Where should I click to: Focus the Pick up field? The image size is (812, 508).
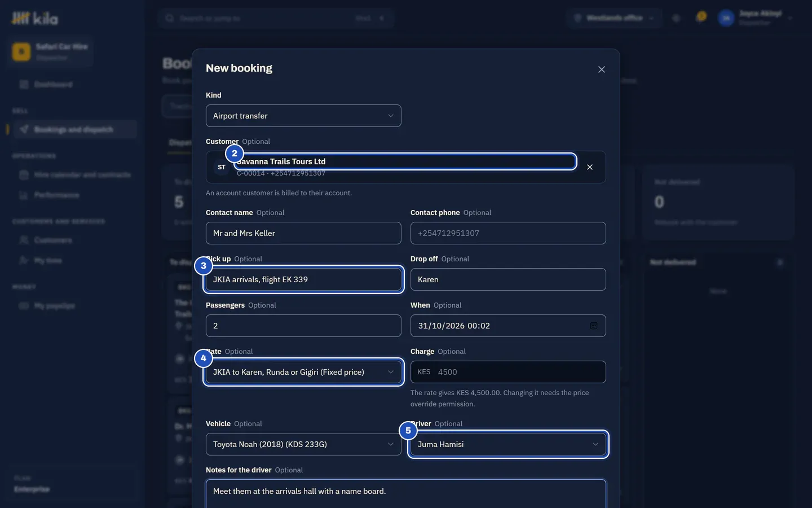click(x=303, y=279)
